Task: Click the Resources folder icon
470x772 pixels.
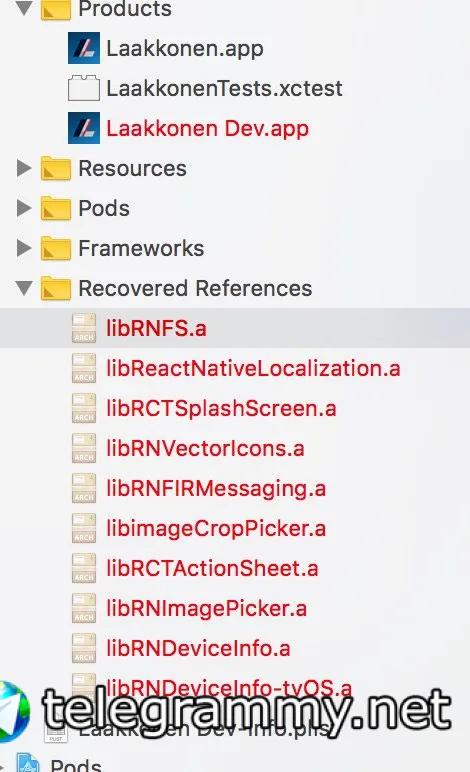Action: click(56, 168)
